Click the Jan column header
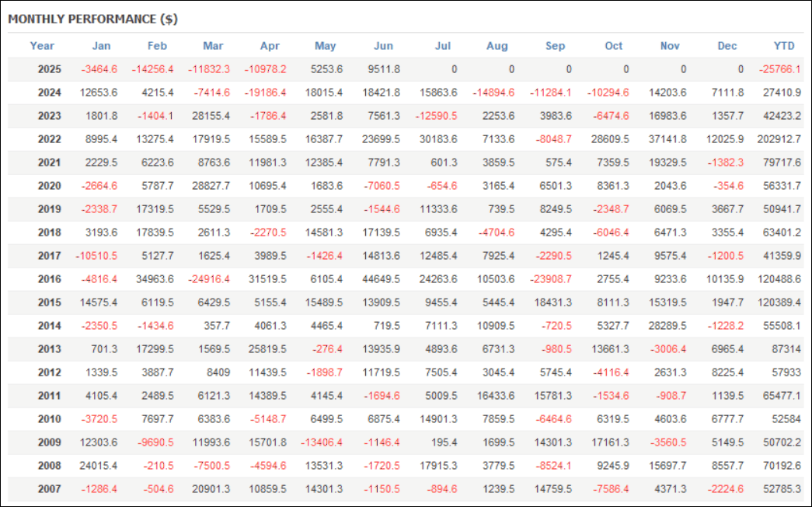 (101, 46)
